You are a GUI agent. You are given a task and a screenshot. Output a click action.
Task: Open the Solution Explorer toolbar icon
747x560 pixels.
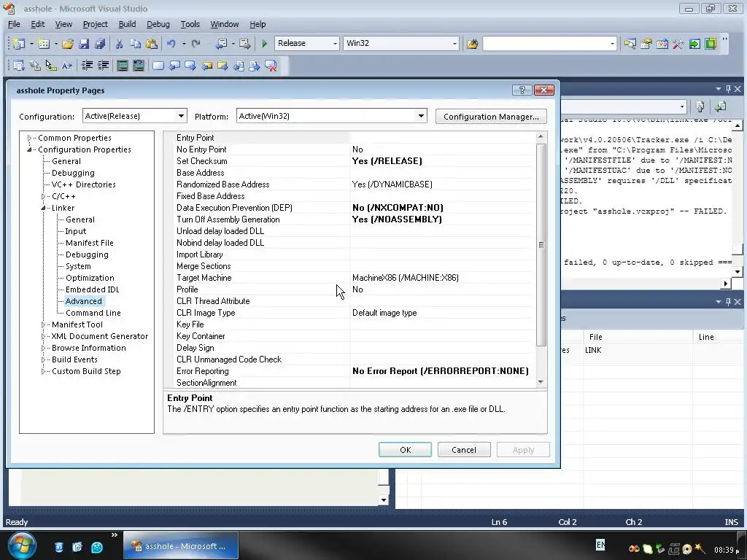click(630, 44)
